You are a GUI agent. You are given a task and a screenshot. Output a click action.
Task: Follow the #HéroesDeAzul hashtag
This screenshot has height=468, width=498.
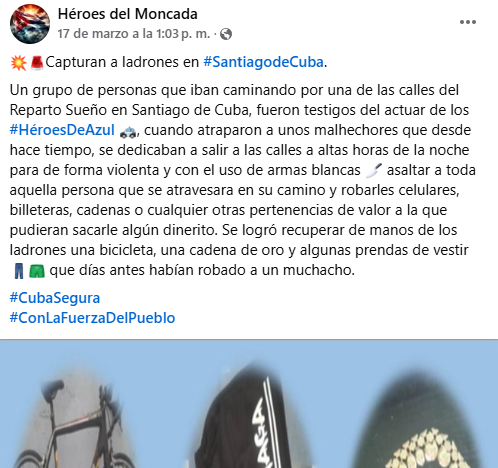pos(62,130)
